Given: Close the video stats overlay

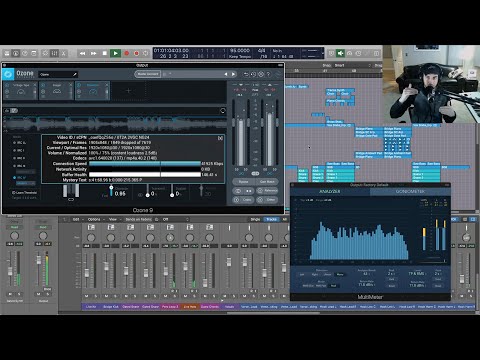Looking at the screenshot, I should coord(220,138).
